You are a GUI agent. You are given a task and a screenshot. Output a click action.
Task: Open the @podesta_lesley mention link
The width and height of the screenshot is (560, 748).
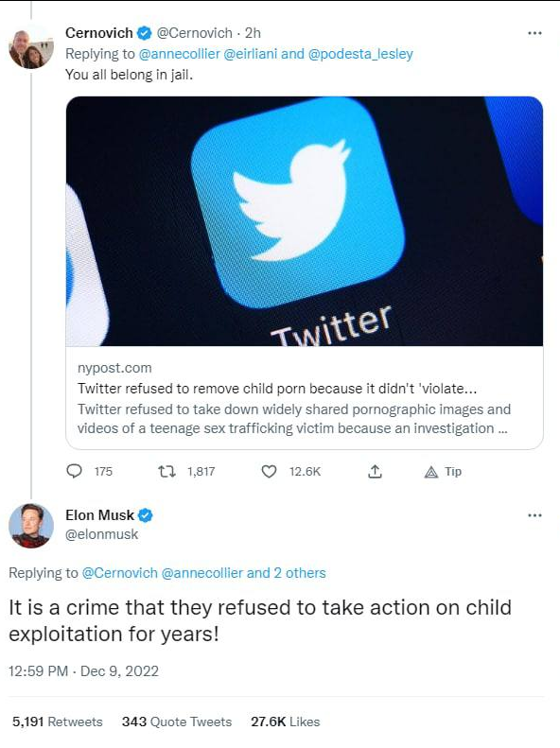click(360, 53)
